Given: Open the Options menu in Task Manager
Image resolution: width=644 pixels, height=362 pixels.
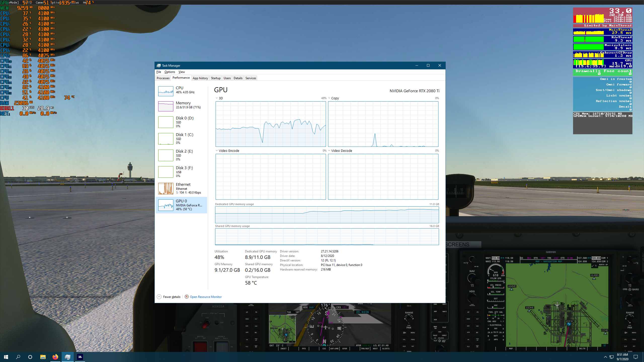Looking at the screenshot, I should (170, 72).
